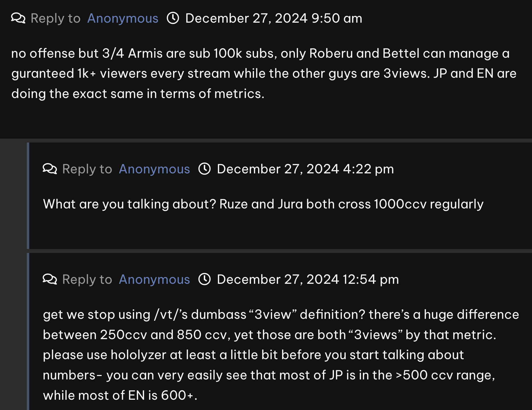The image size is (532, 410).
Task: Click the comment text about Ruze and Jura
Action: coord(263,204)
